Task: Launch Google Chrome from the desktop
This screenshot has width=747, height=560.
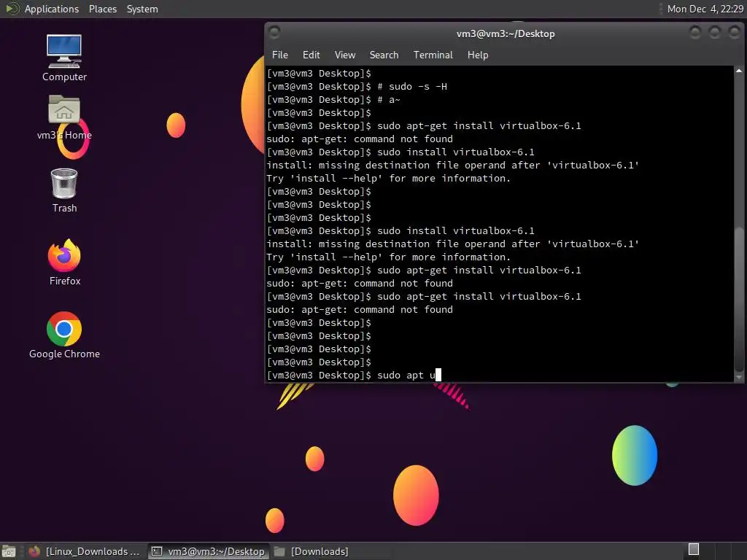Action: [64, 335]
